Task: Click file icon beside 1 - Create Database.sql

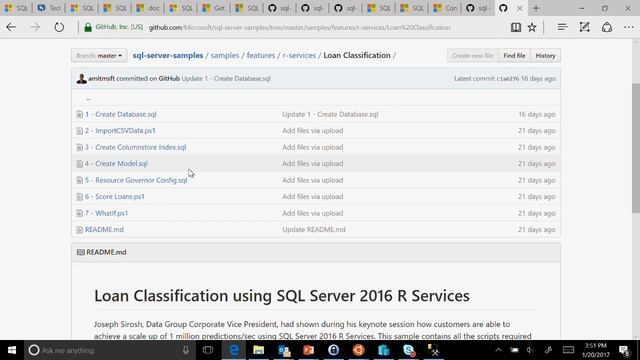Action: [x=80, y=115]
